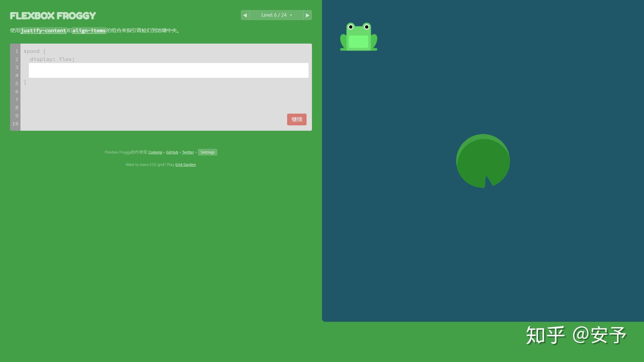
Task: Click the next level right arrow
Action: [x=308, y=15]
